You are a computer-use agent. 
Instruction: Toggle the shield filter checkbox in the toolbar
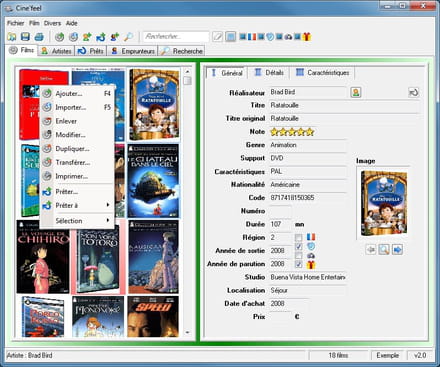tap(261, 37)
